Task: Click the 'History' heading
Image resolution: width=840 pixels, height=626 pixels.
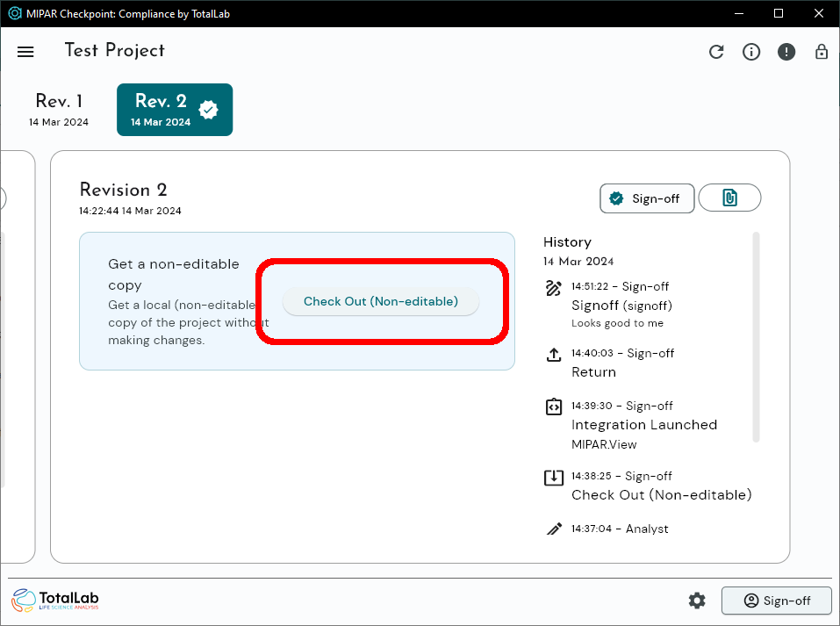Action: pos(567,242)
